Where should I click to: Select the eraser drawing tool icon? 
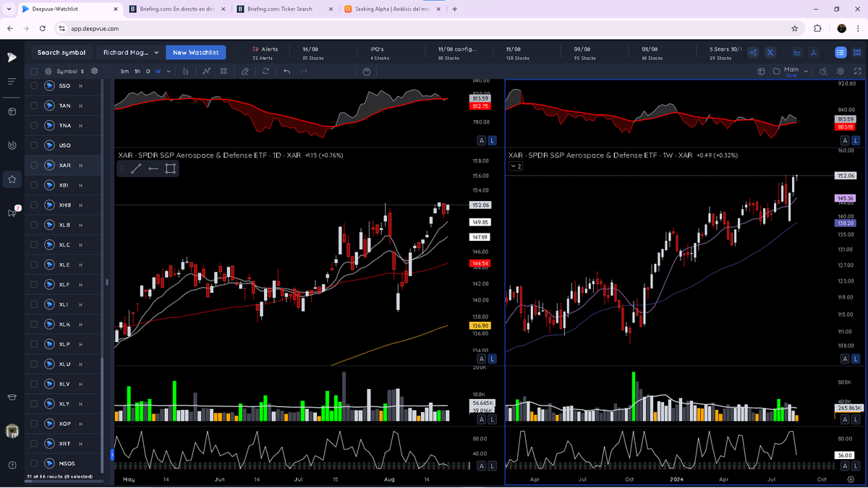coord(245,72)
